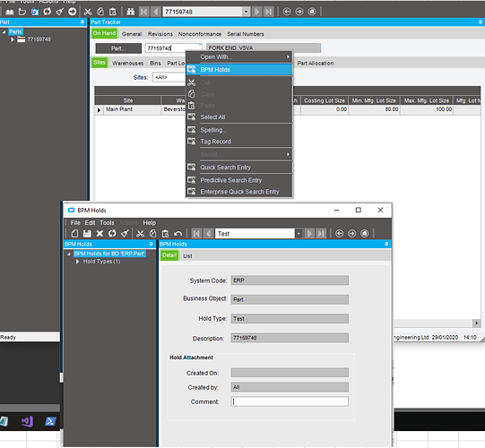
Task: Click the Undo icon in BPM Holds toolbar
Action: [178, 234]
